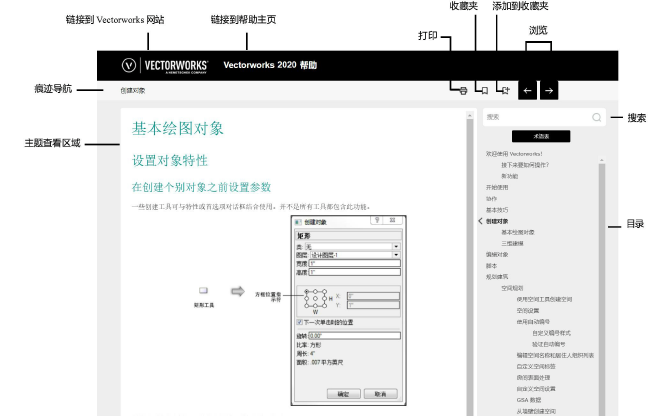Open the 自定义空间设置 topic
The image size is (665, 417).
(536, 389)
